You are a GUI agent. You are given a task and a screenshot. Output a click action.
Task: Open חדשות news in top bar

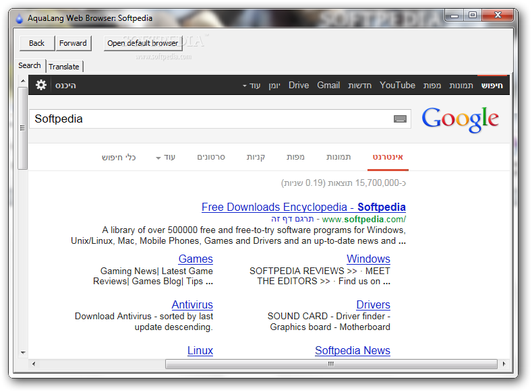(x=359, y=86)
